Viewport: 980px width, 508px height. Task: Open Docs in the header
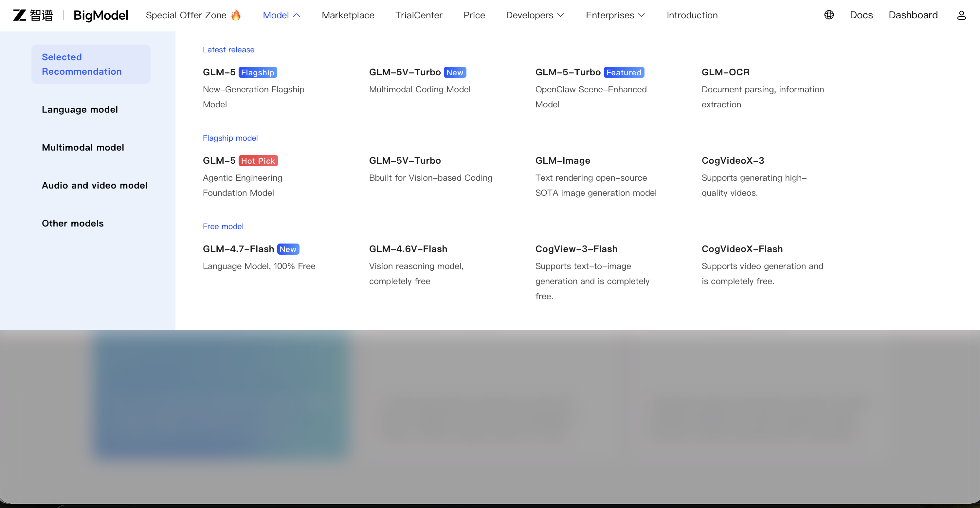pos(861,15)
